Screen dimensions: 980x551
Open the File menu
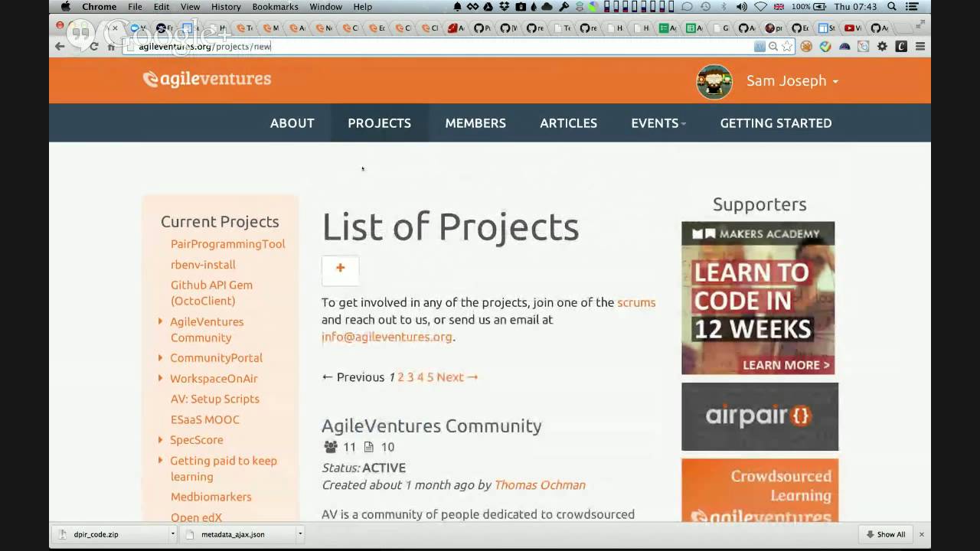pyautogui.click(x=135, y=7)
